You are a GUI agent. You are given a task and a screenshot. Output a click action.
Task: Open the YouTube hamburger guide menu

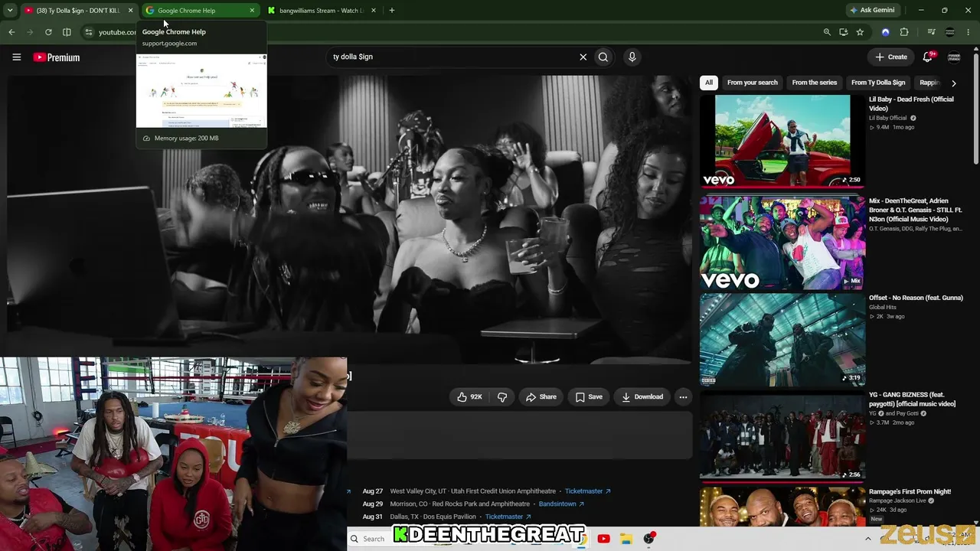pyautogui.click(x=16, y=57)
